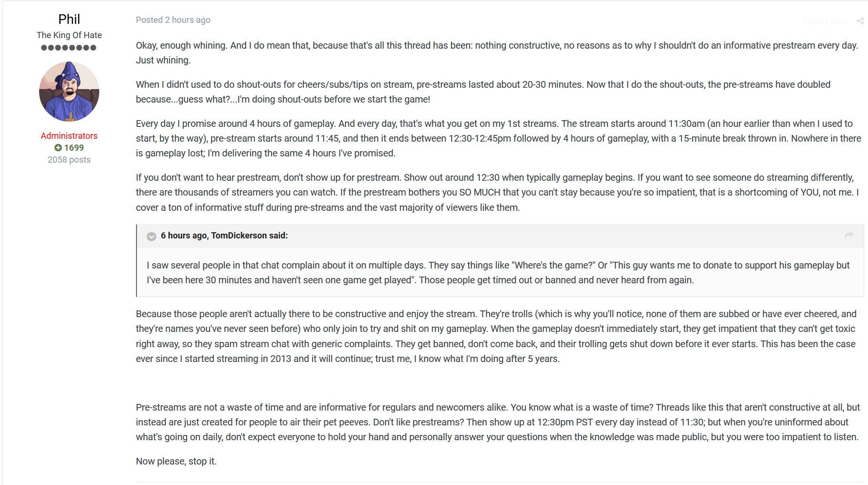Click the TomDickerson quote header text

(224, 236)
